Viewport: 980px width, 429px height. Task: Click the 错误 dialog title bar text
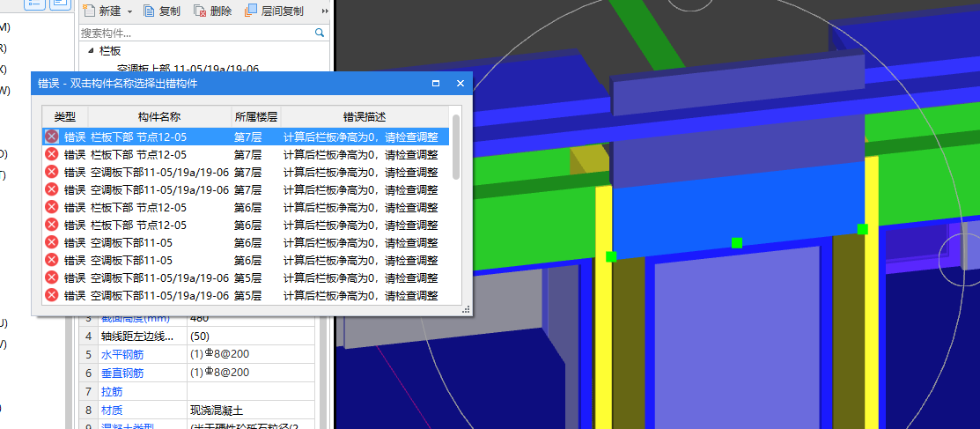click(x=117, y=83)
